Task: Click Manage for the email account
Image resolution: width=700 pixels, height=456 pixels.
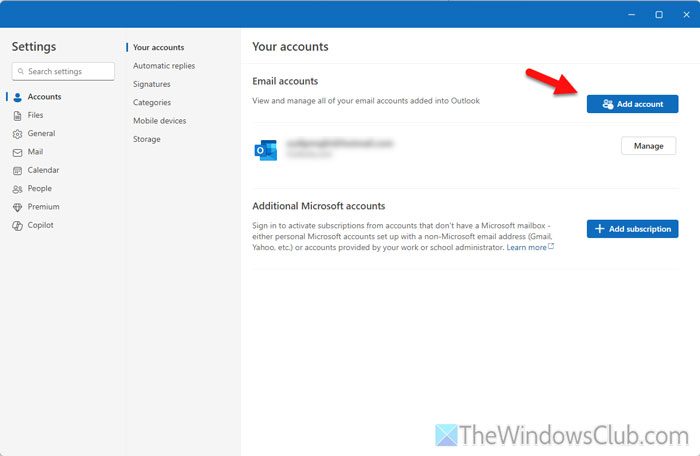Action: click(648, 146)
